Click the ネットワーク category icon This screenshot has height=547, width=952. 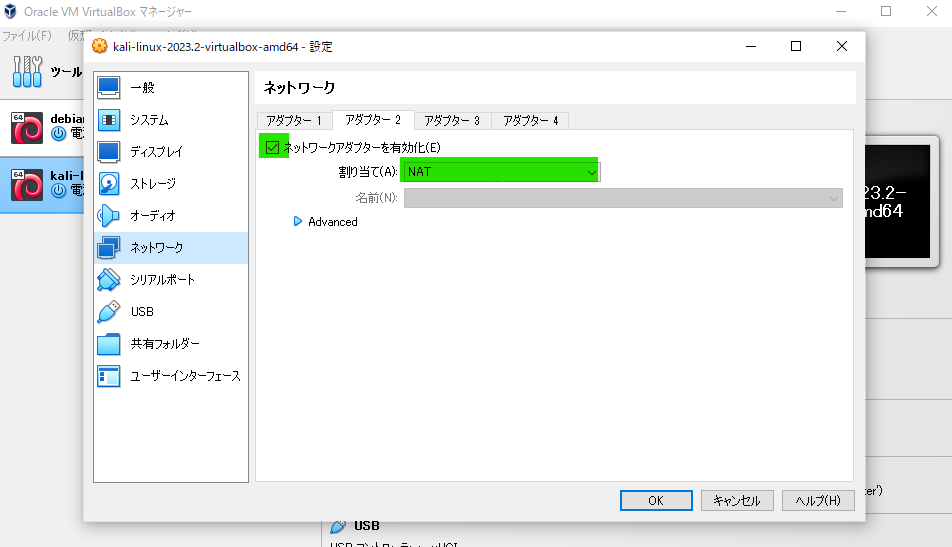109,248
